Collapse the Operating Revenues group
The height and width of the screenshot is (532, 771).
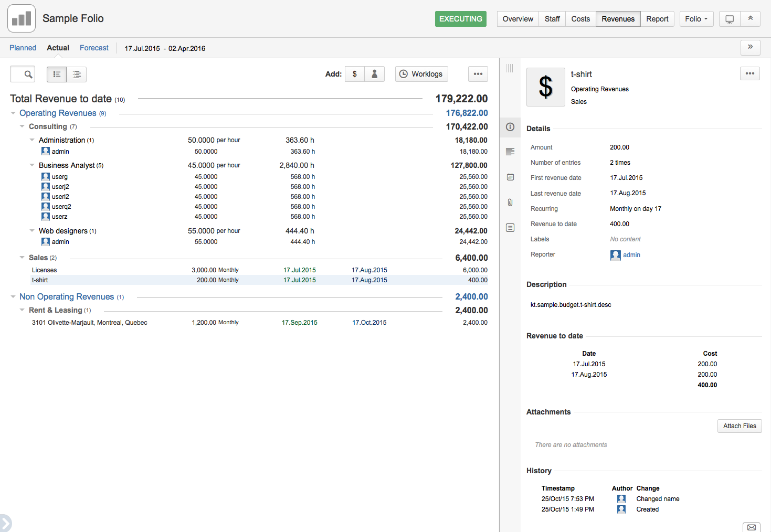(13, 113)
